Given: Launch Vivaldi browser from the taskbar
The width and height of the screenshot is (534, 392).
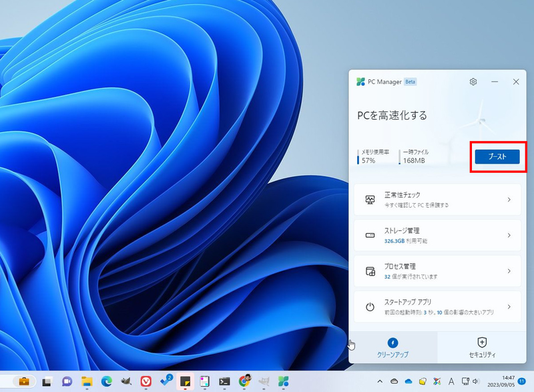Looking at the screenshot, I should (146, 381).
